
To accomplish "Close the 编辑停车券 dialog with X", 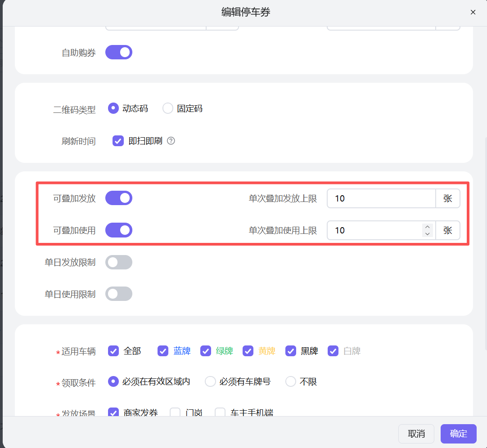I will pos(473,12).
